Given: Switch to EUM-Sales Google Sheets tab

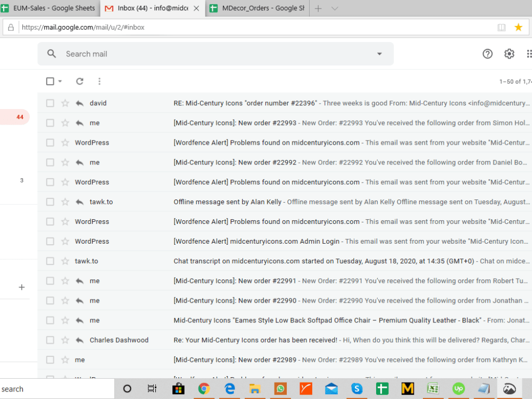Looking at the screenshot, I should point(50,8).
